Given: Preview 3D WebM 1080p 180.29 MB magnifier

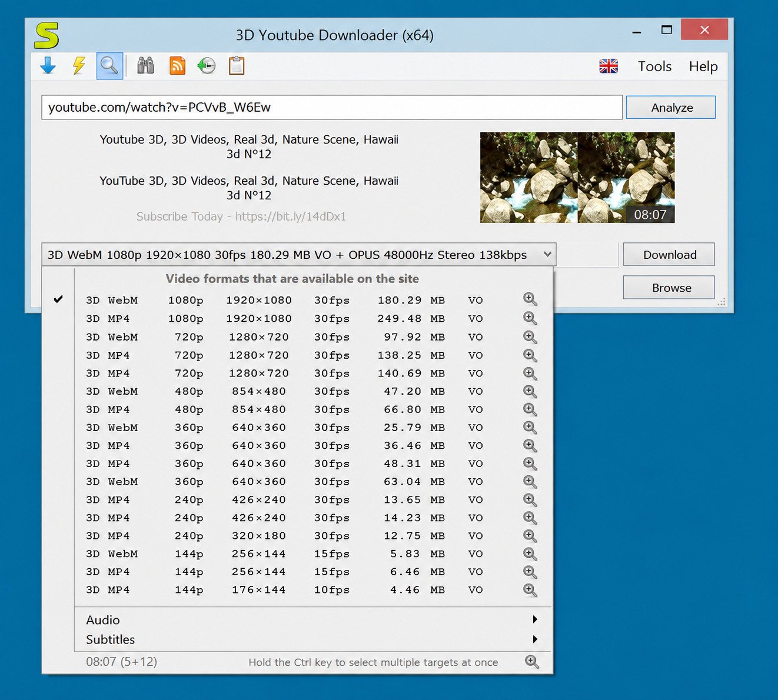Looking at the screenshot, I should [x=530, y=299].
